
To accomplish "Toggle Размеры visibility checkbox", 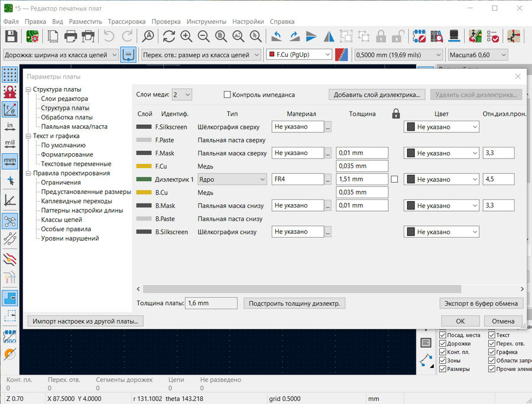I will point(442,369).
